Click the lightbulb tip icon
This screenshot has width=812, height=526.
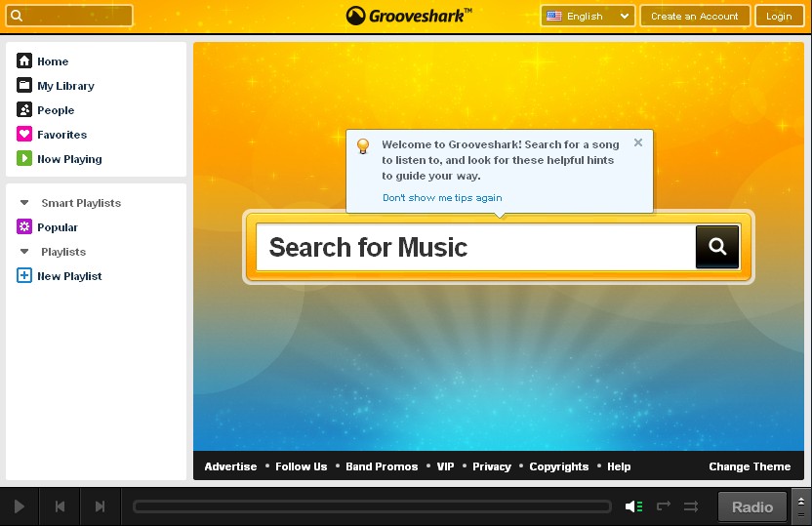pos(363,146)
